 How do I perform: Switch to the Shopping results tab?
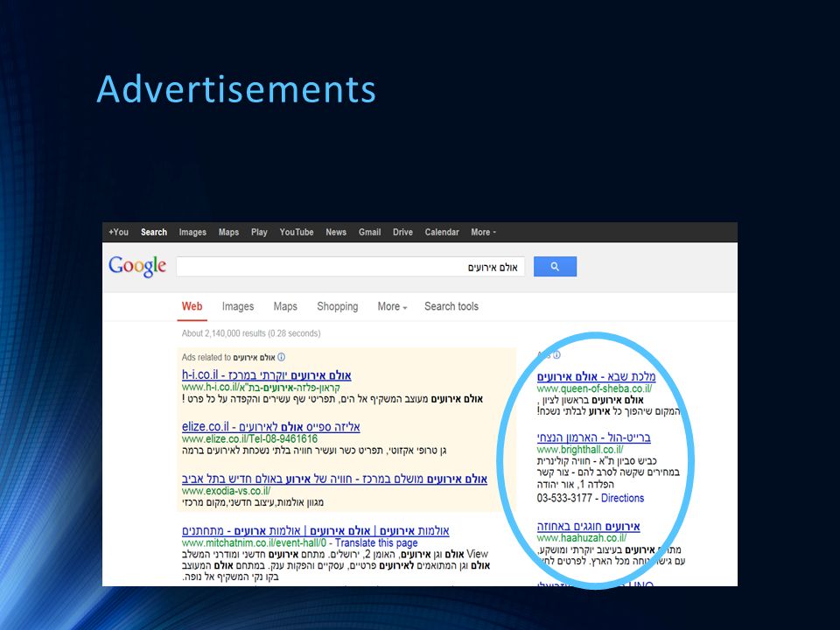pyautogui.click(x=338, y=306)
